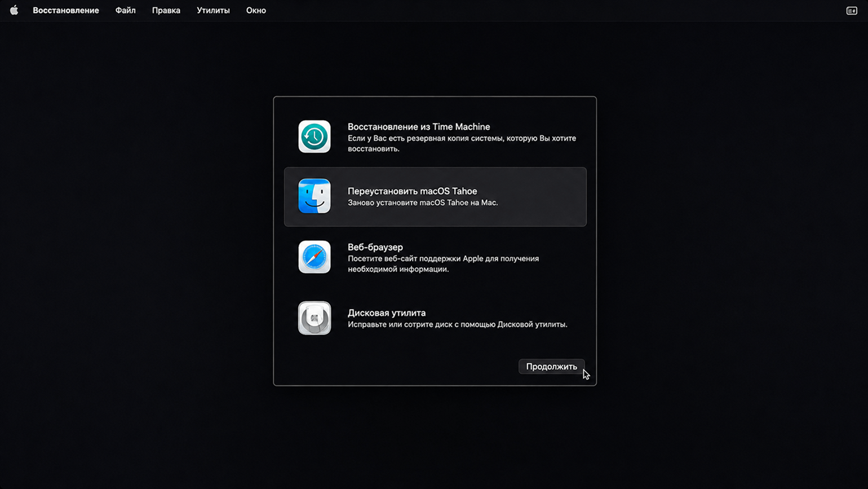
Task: Select "Переустановить macOS Tahoe" title
Action: pyautogui.click(x=412, y=191)
